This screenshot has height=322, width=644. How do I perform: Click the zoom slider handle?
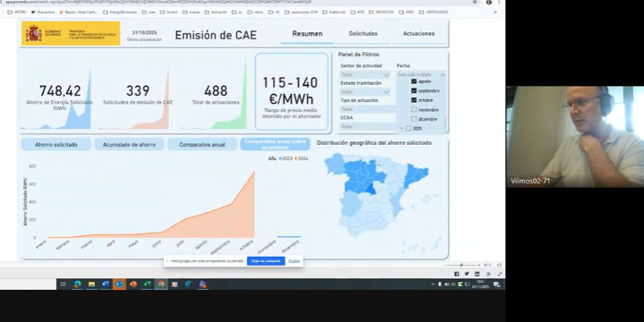pyautogui.click(x=462, y=266)
